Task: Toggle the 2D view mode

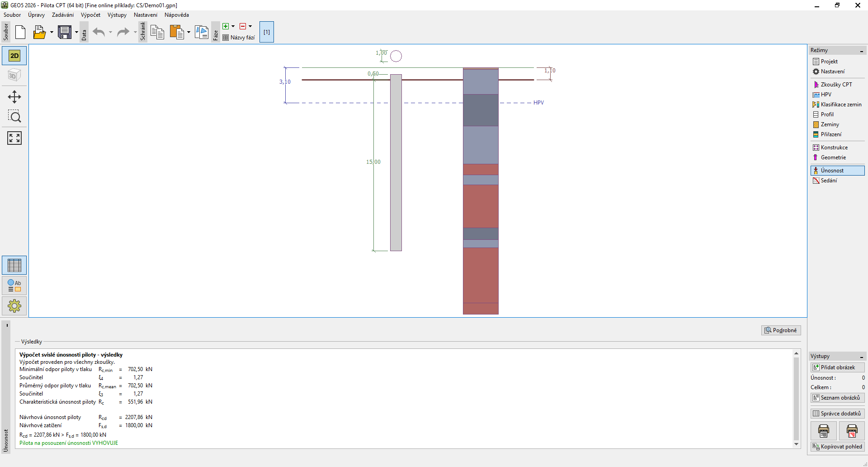Action: pos(14,56)
